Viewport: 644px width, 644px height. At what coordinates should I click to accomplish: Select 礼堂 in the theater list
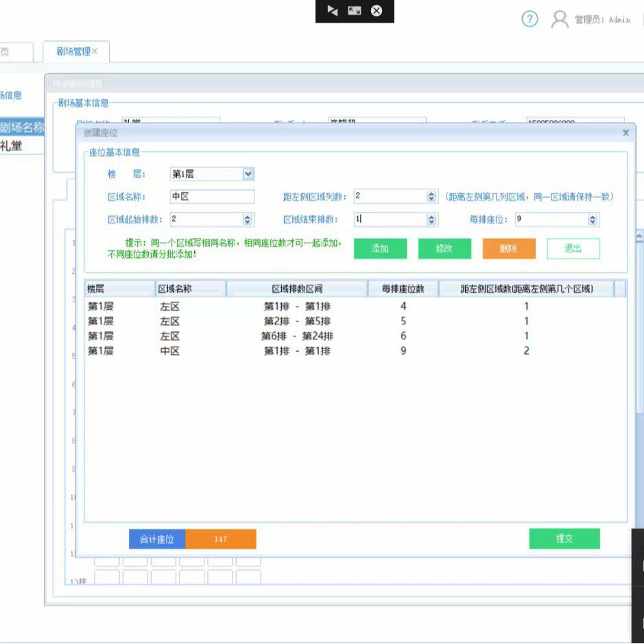(x=22, y=146)
